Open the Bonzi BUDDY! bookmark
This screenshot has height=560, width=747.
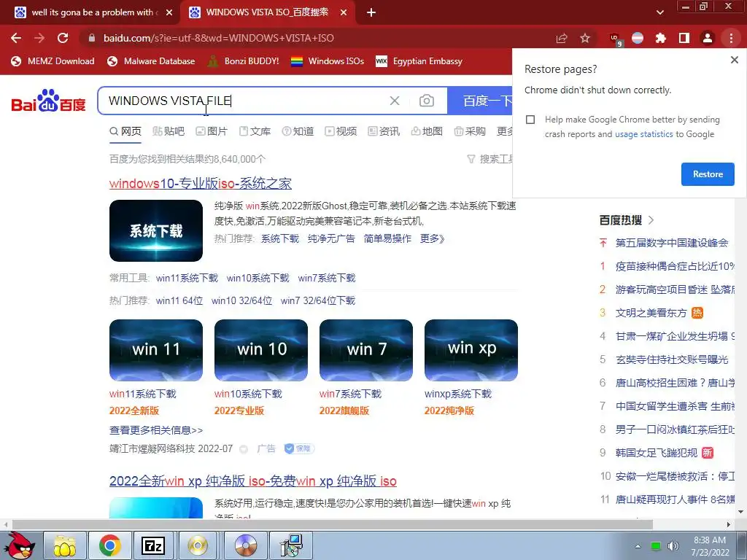tap(244, 61)
